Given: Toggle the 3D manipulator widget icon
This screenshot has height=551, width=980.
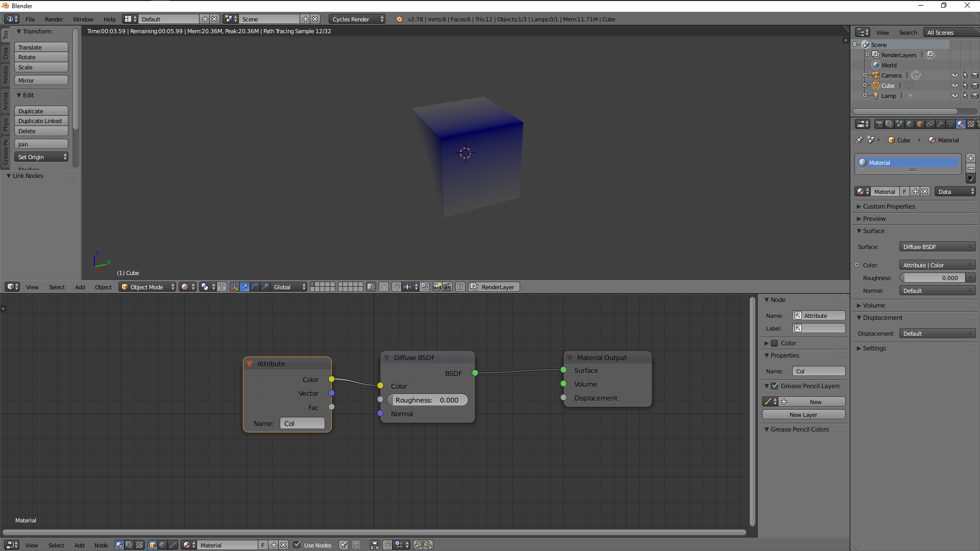Looking at the screenshot, I should [234, 287].
